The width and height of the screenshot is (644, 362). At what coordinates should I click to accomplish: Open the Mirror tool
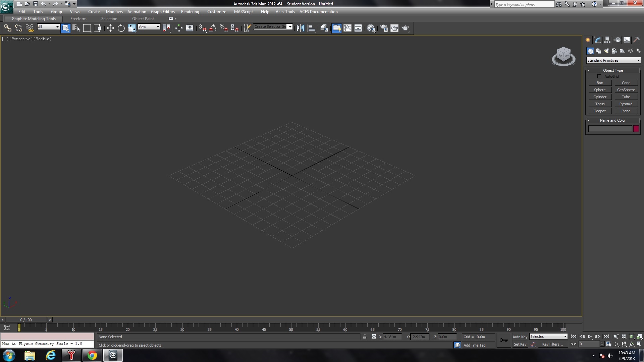(x=300, y=28)
